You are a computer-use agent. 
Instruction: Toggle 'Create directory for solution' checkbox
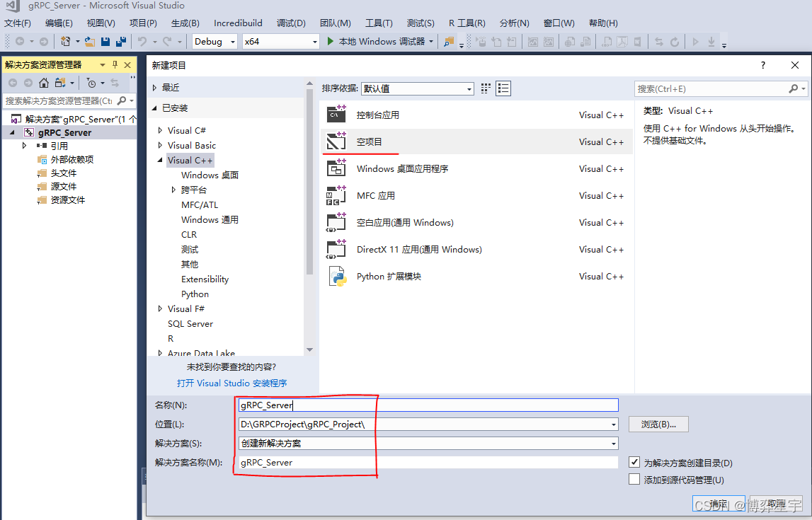634,462
